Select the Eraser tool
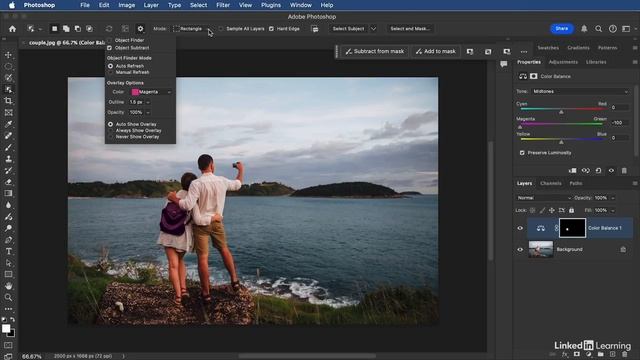 pos(8,182)
